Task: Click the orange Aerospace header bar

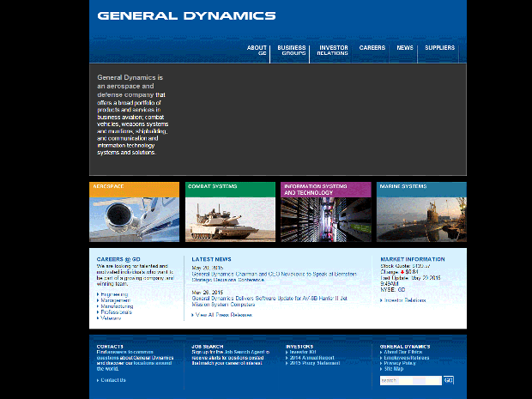Action: 134,187
